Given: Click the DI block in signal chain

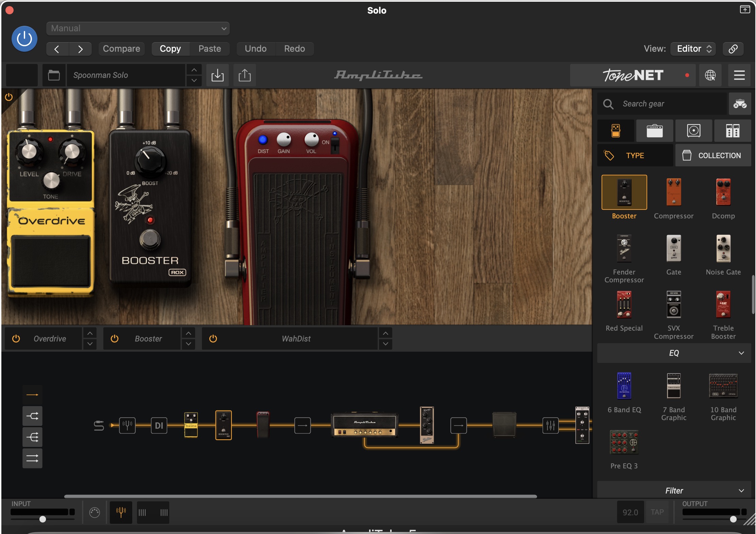Looking at the screenshot, I should click(x=159, y=425).
